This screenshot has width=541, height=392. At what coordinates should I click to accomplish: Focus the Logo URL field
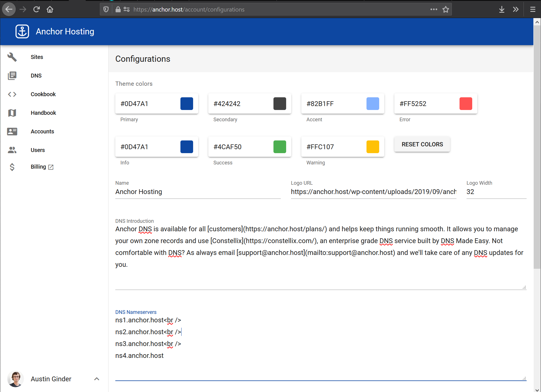pos(374,192)
